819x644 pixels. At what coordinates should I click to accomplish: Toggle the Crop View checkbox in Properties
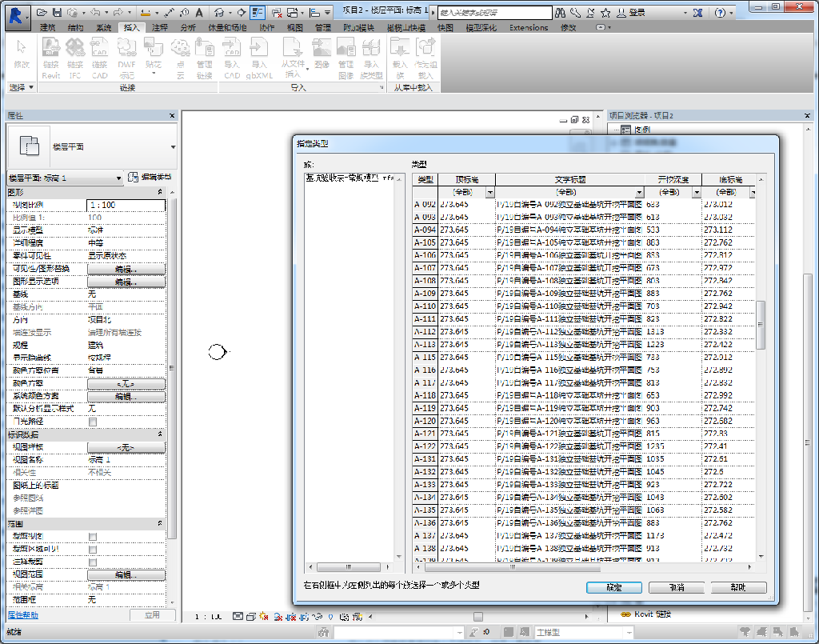point(93,537)
